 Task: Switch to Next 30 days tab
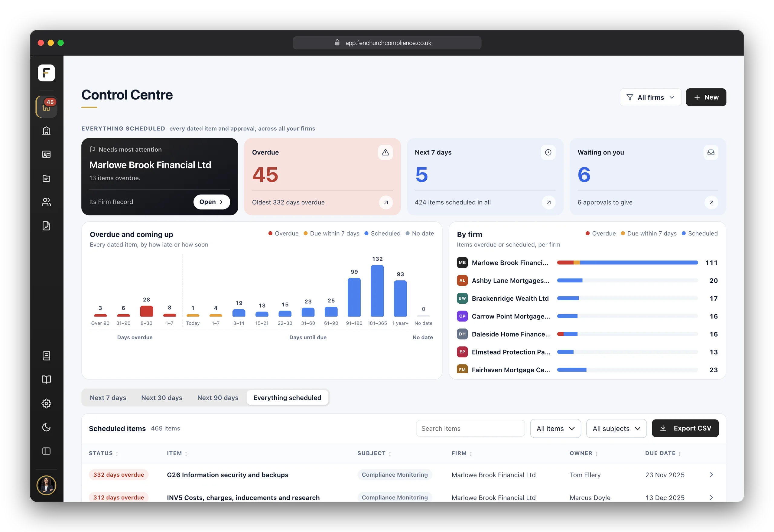point(161,398)
